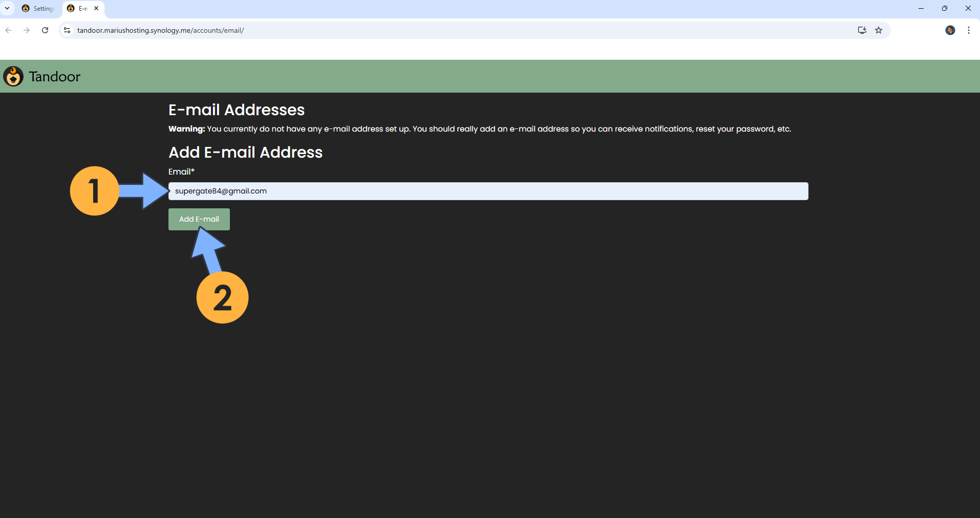Open the Chrome three-dot menu
This screenshot has width=980, height=518.
[968, 30]
